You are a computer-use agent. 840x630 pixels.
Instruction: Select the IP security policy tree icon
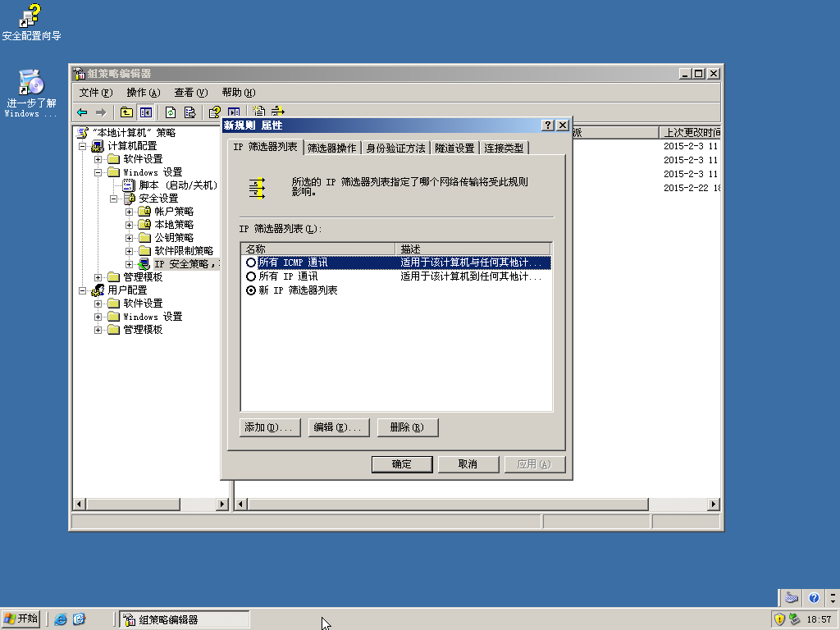[x=144, y=263]
